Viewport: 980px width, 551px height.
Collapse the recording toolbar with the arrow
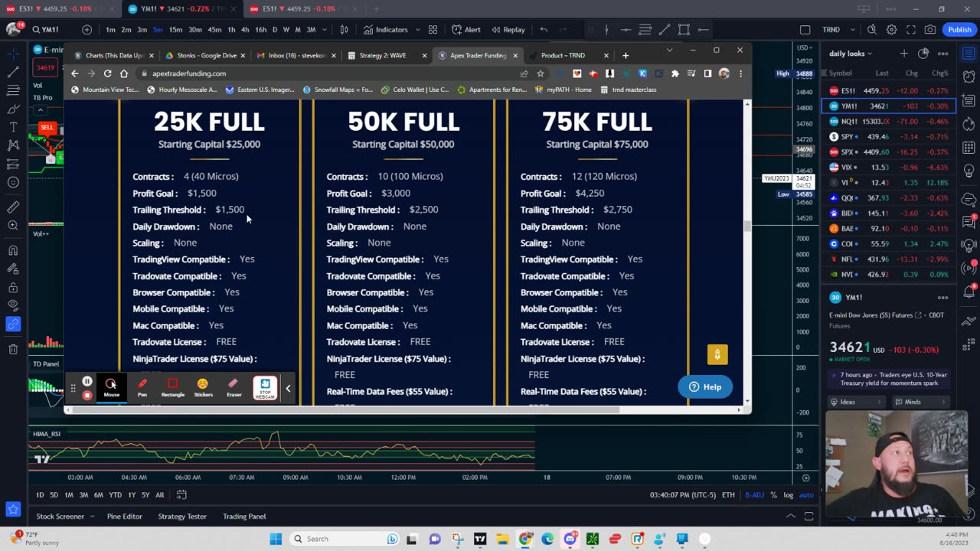click(288, 388)
